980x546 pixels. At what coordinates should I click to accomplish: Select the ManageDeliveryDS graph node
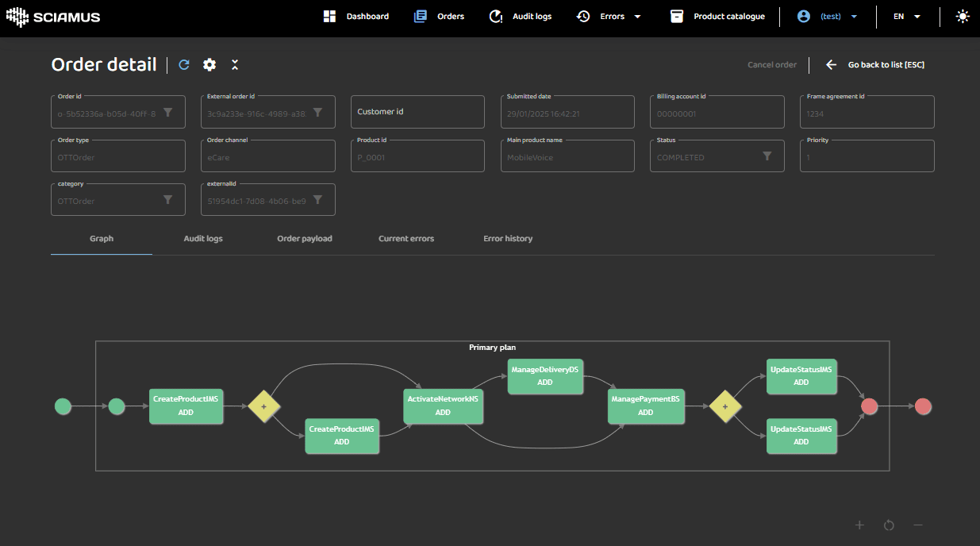click(545, 376)
